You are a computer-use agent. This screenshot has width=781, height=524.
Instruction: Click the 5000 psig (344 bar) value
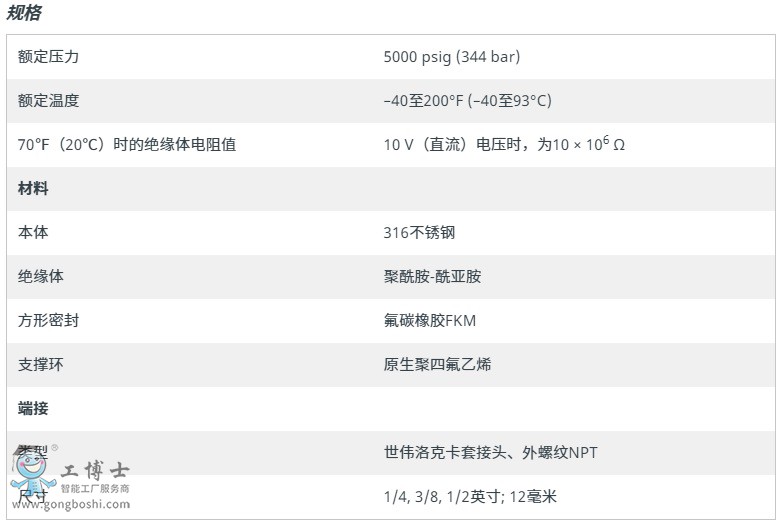click(451, 57)
